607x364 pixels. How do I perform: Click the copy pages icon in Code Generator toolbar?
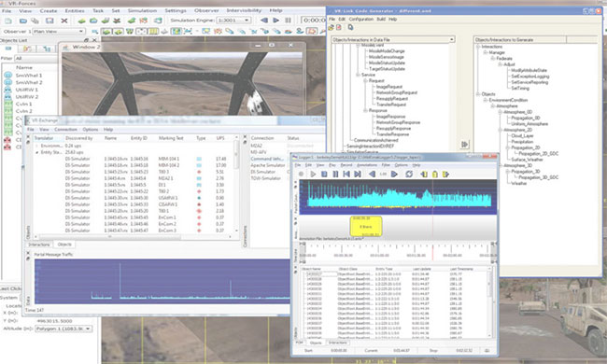[350, 27]
